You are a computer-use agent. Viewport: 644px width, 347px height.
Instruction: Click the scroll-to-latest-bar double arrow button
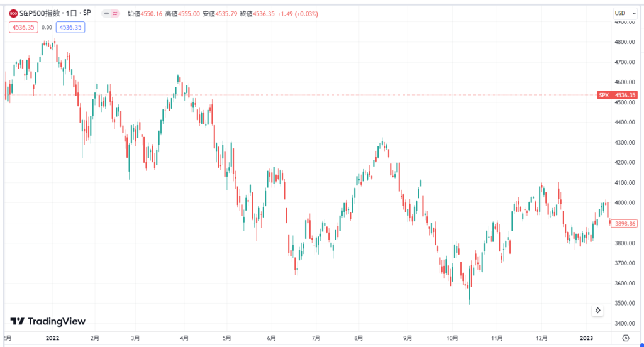[597, 311]
